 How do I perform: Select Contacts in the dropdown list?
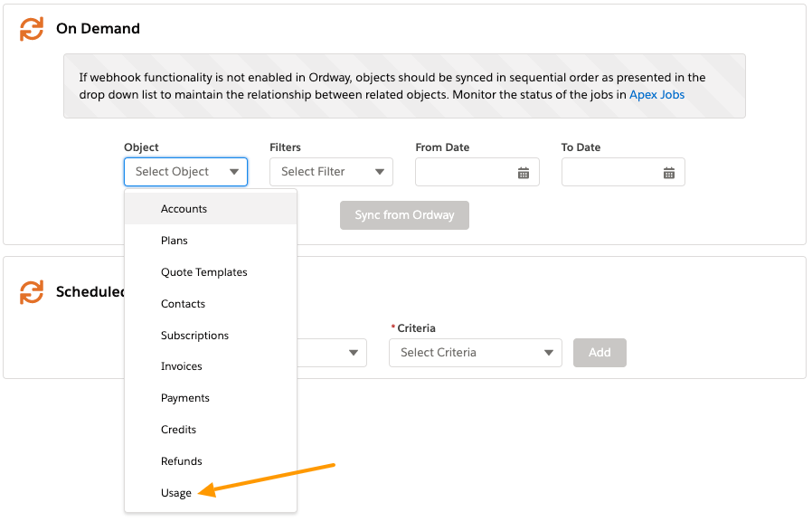click(x=211, y=304)
